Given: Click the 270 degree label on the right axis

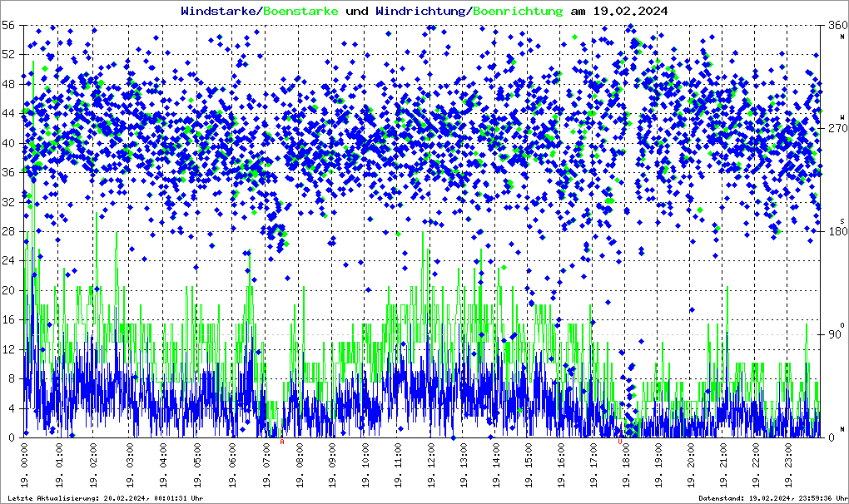Looking at the screenshot, I should pyautogui.click(x=835, y=129).
